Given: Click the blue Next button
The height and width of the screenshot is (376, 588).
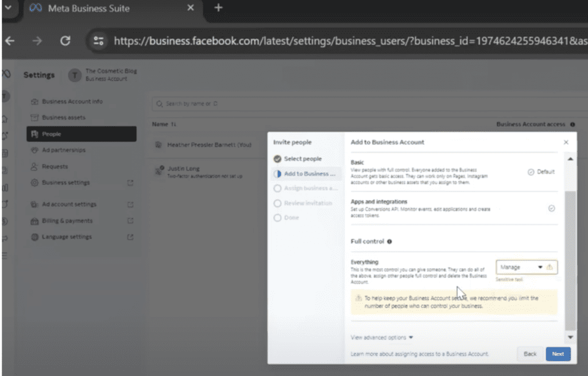Looking at the screenshot, I should click(558, 354).
